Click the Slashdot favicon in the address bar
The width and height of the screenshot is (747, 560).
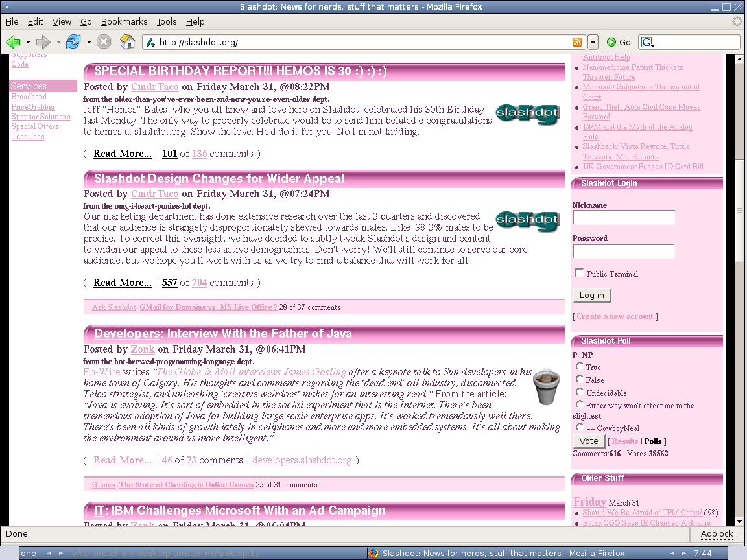coord(150,42)
